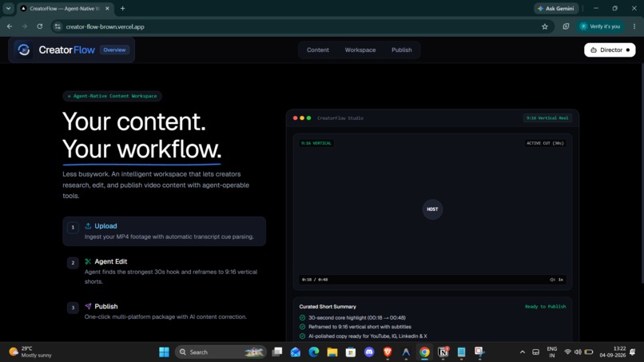This screenshot has height=362, width=644.
Task: Click the browser back arrow
Action: (10, 26)
